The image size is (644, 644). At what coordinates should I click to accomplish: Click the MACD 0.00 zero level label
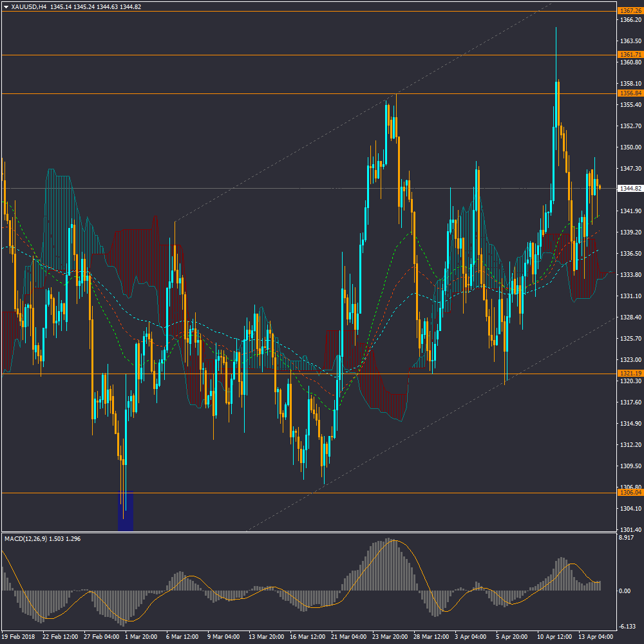point(624,591)
